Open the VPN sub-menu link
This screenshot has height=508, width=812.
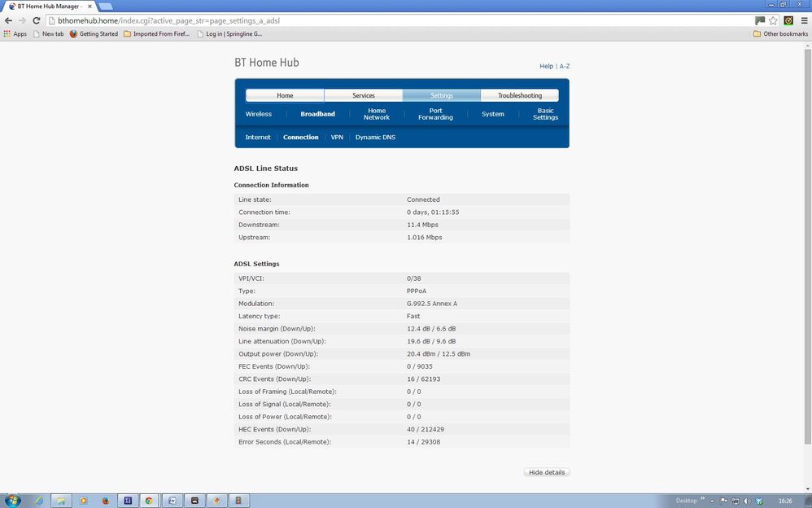click(x=337, y=138)
